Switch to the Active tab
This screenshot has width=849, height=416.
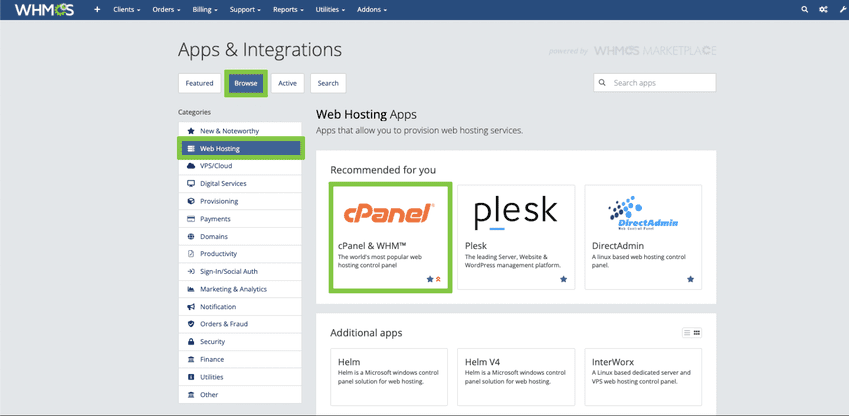[x=287, y=83]
